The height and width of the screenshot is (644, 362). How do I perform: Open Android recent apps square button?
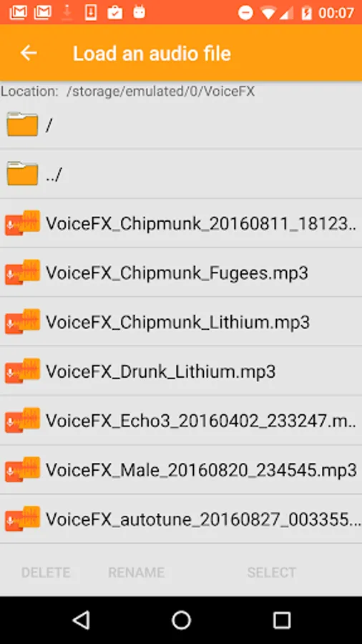pos(282,620)
